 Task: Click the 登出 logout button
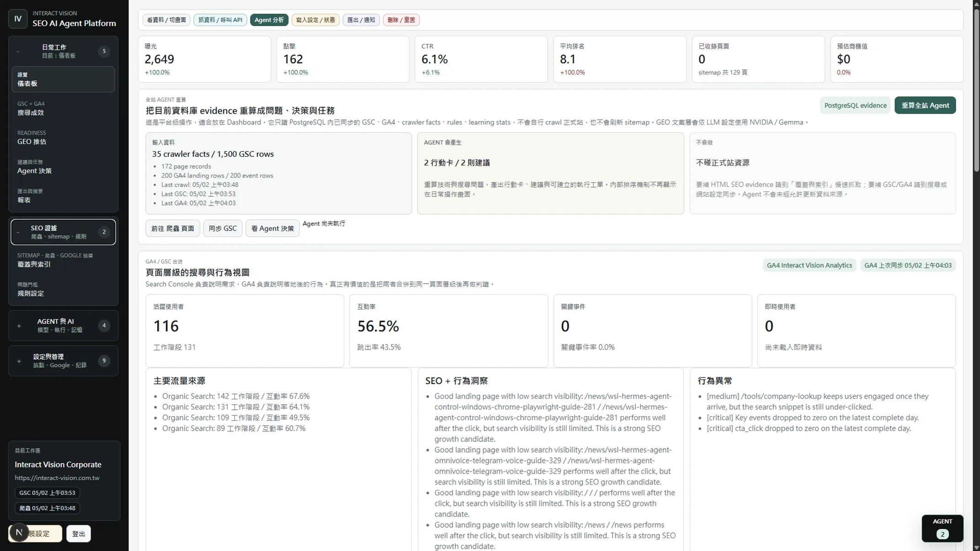[79, 534]
